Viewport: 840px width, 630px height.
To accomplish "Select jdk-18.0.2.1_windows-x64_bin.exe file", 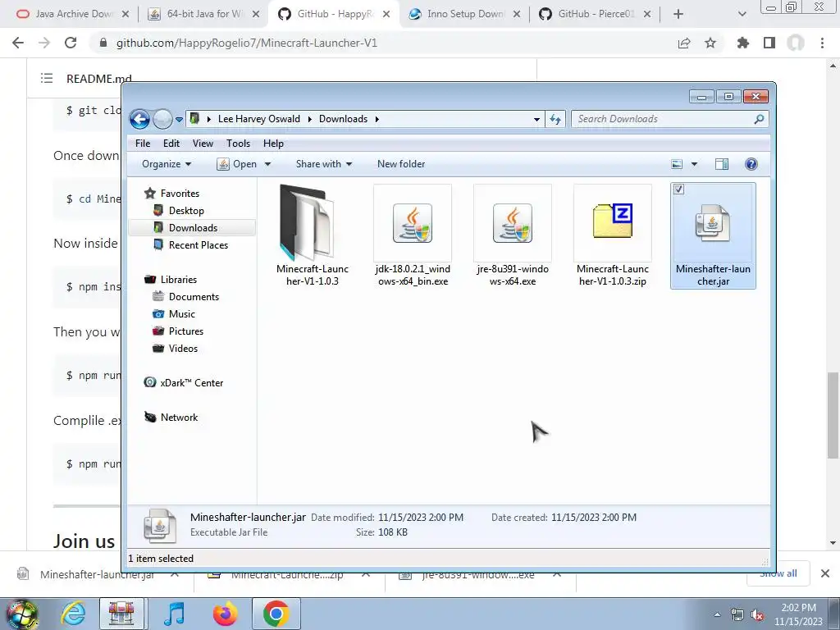I will coord(413,235).
